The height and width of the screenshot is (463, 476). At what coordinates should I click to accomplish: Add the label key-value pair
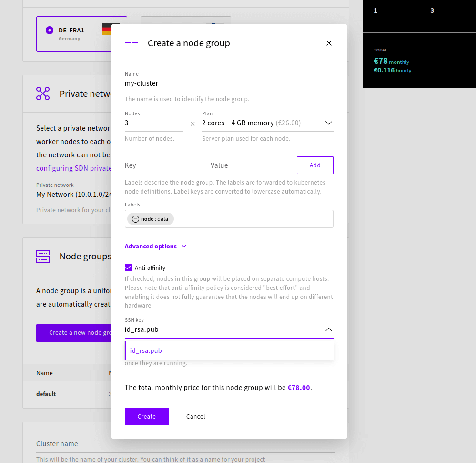click(x=315, y=165)
